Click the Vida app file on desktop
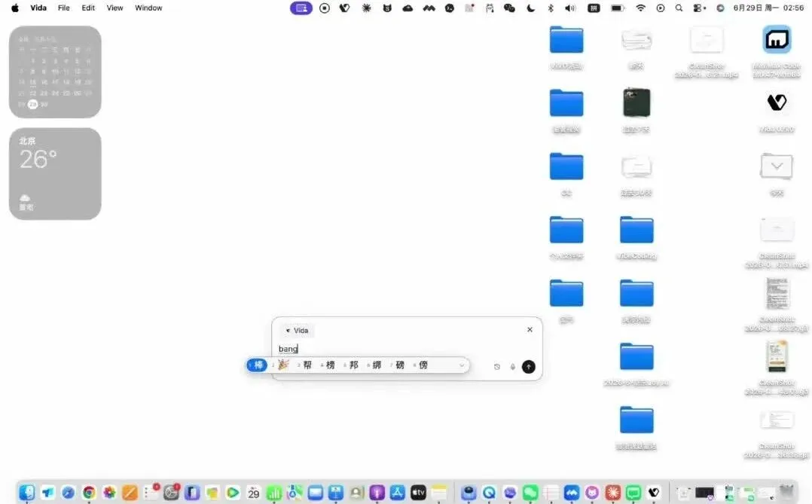Screen dimensions: 812x504 point(777,102)
